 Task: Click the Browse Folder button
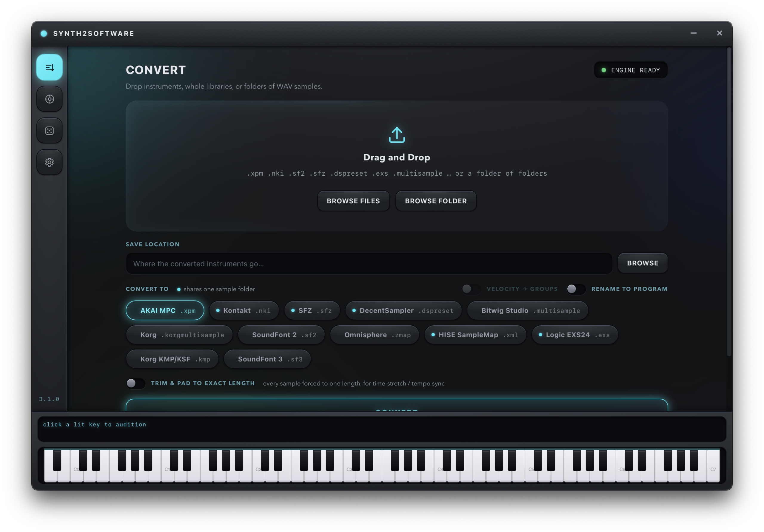click(x=436, y=201)
